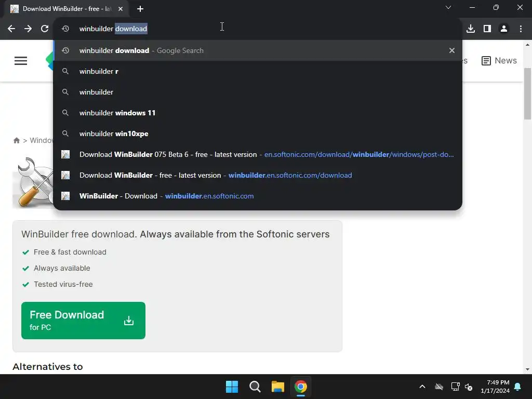532x399 pixels.
Task: Go back using the browser back arrow
Action: pyautogui.click(x=11, y=29)
